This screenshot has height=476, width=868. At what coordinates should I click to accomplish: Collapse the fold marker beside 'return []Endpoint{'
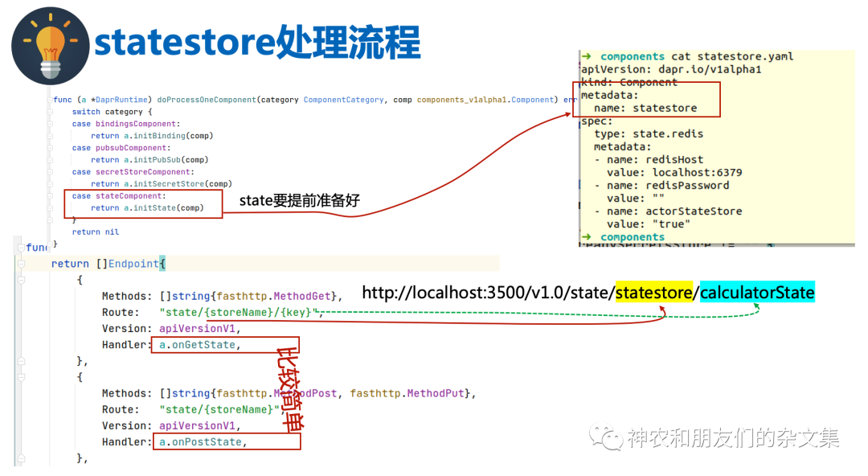(x=21, y=265)
